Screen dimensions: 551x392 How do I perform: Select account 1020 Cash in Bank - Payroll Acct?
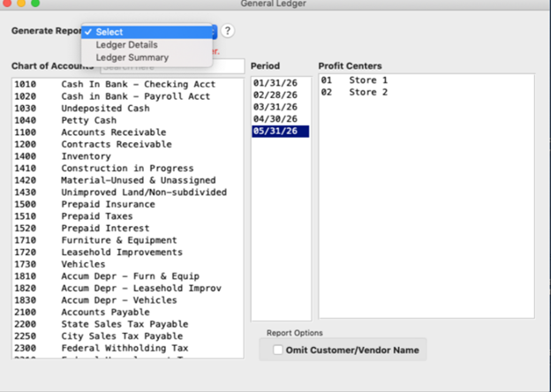click(127, 96)
